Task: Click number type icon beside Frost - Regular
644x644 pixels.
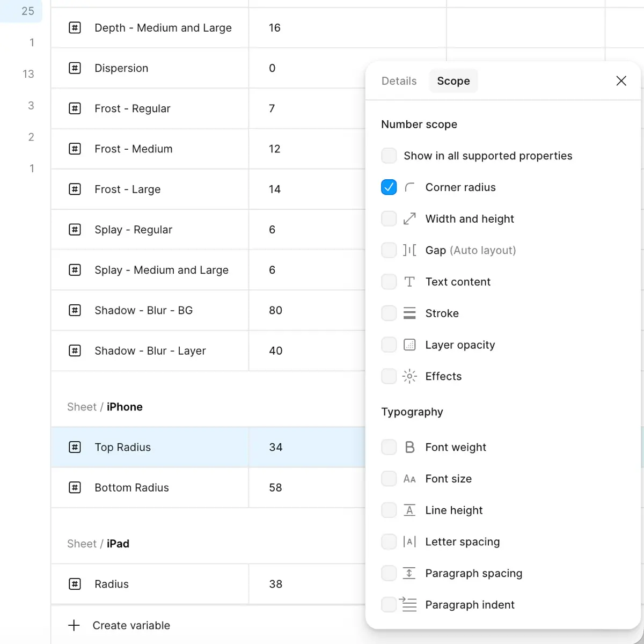Action: click(75, 108)
